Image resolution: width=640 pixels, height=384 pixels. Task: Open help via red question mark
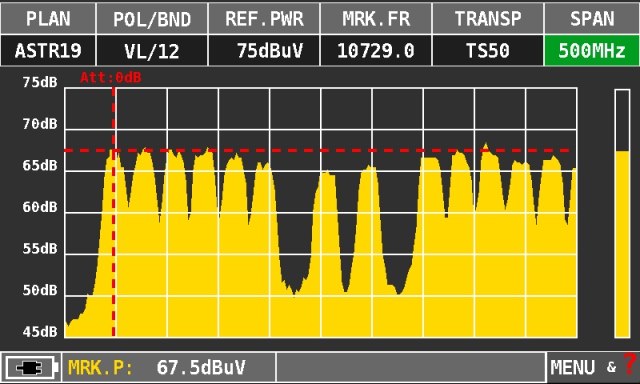click(x=629, y=364)
